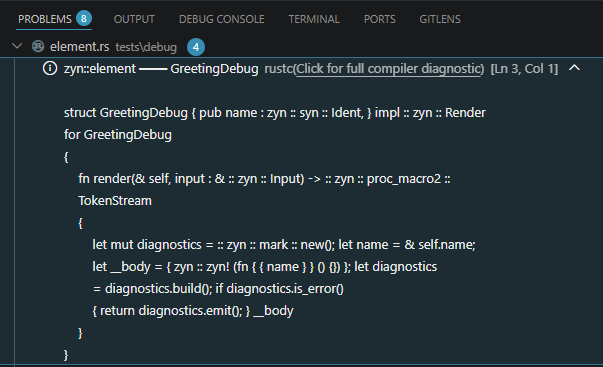Click the line 'struct GreetingDebug { pub name'
603x367 pixels.
coord(275,113)
